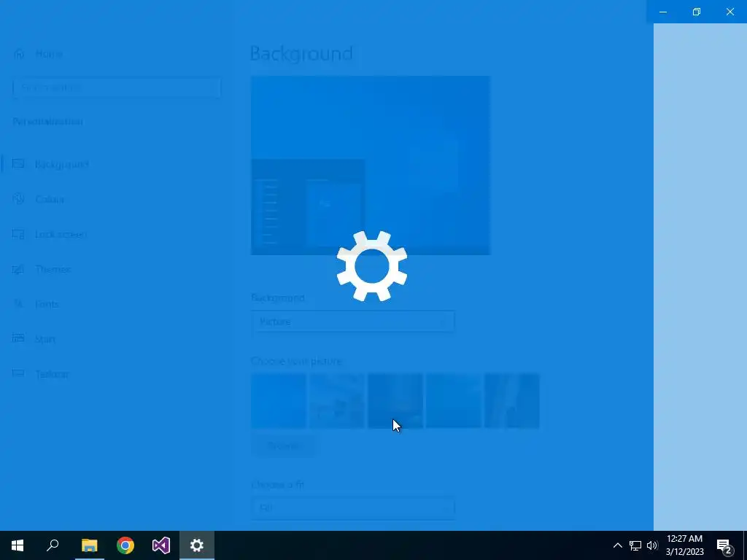Click the Browse button
Viewport: 747px width, 560px height.
[x=283, y=446]
